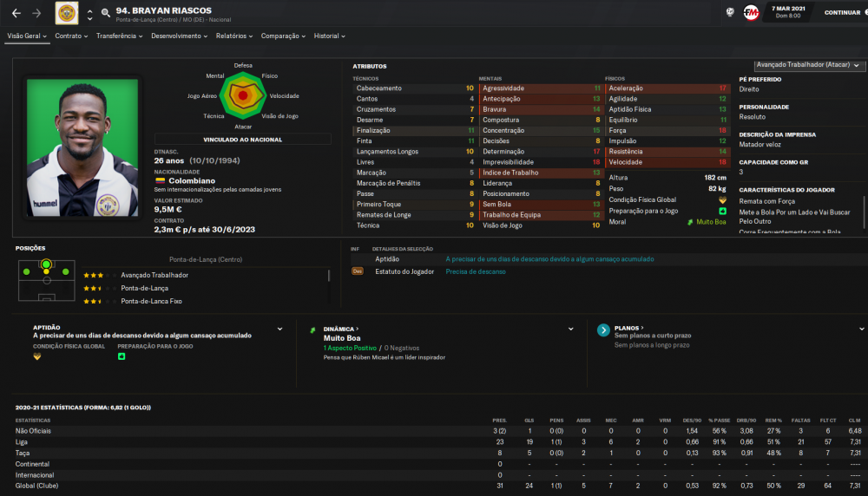The image size is (868, 496).
Task: Select the Ponta-de-Lança Fixo role row
Action: click(x=204, y=302)
